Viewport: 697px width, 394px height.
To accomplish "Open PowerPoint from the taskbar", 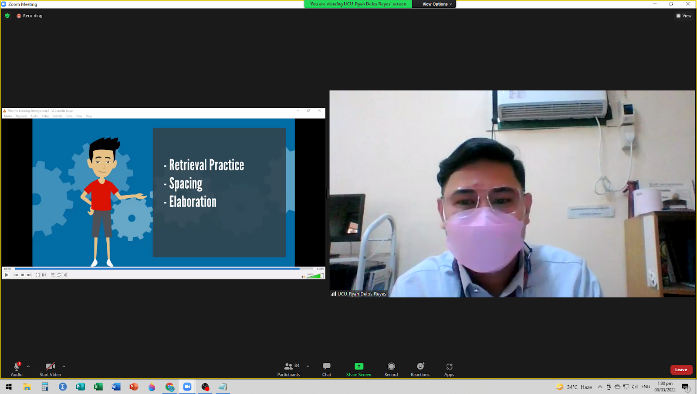I will tap(134, 387).
